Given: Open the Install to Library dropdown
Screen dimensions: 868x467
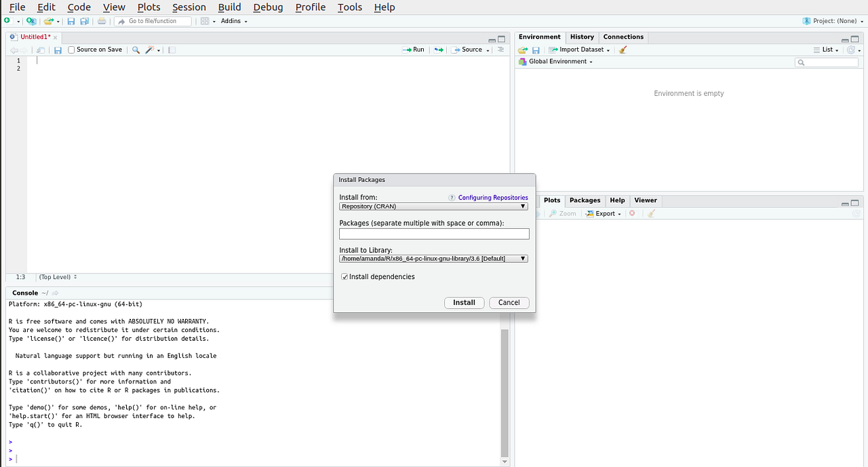Looking at the screenshot, I should coord(521,258).
